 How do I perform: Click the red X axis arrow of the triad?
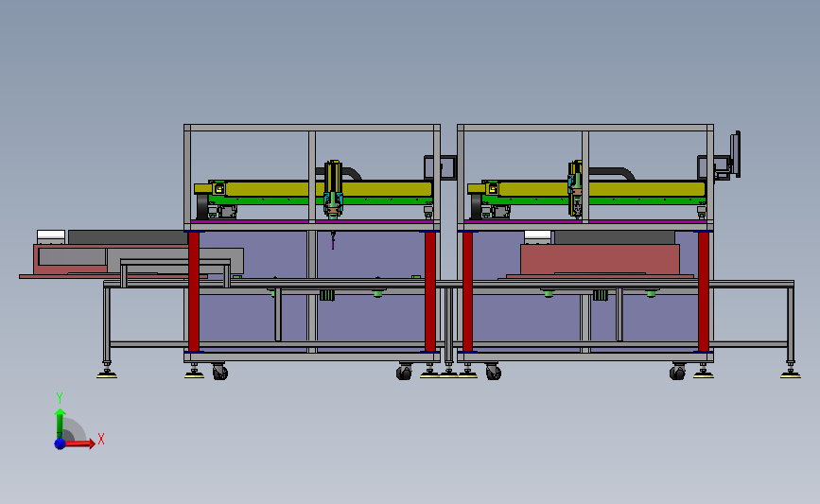point(80,443)
